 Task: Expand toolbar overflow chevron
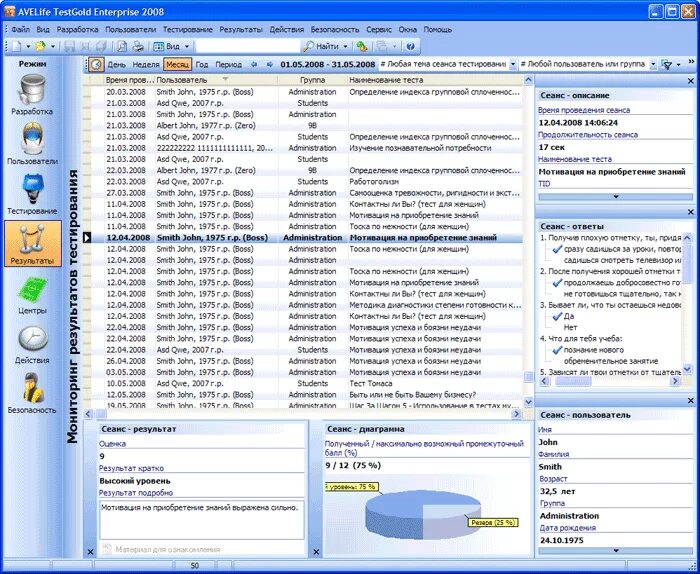click(692, 61)
